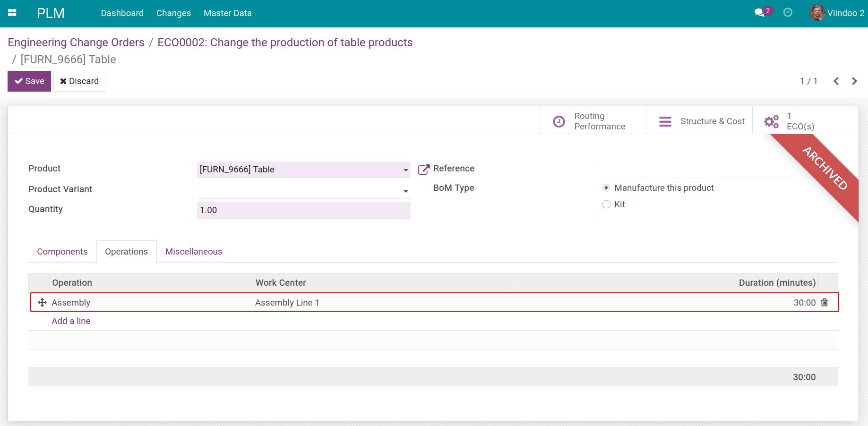This screenshot has height=426, width=868.
Task: Open the apps menu grid
Action: point(12,13)
